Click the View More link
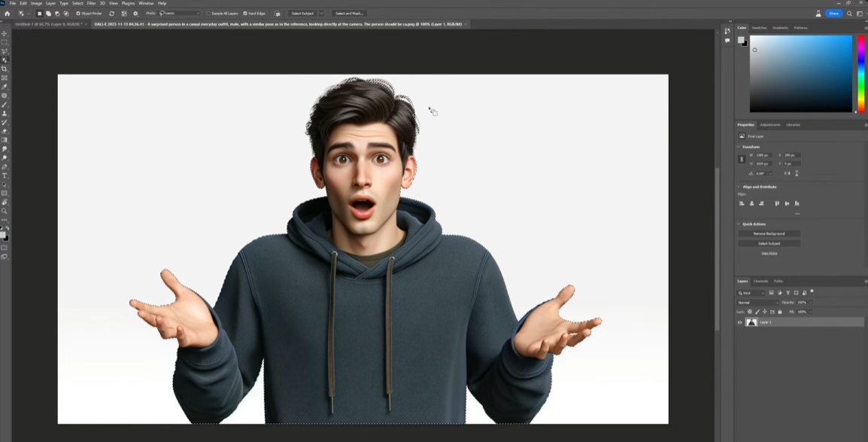Image resolution: width=868 pixels, height=442 pixels. [x=769, y=253]
